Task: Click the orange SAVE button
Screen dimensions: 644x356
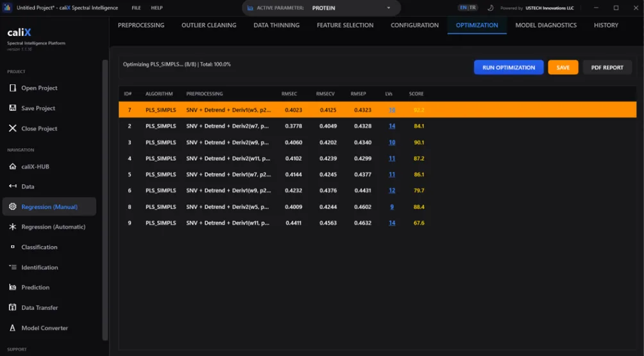Action: point(563,67)
